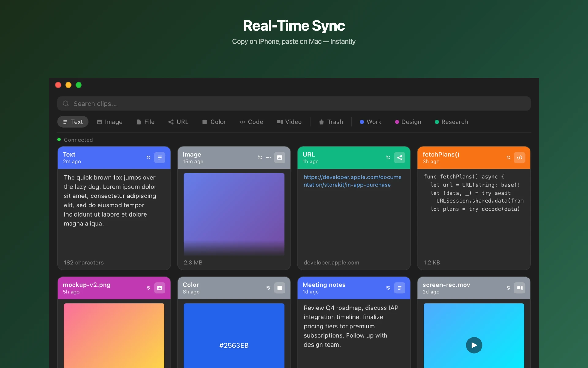Open the Color filter tab
This screenshot has width=588, height=368.
click(x=214, y=122)
